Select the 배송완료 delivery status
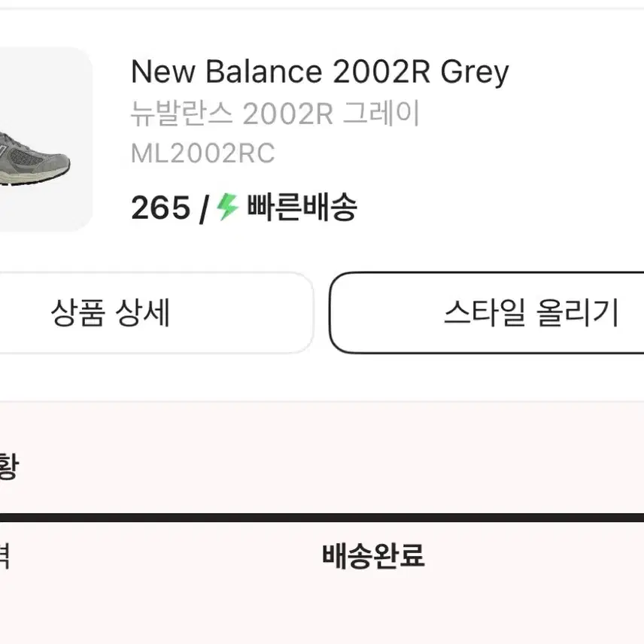The width and height of the screenshot is (644, 644). 373,556
